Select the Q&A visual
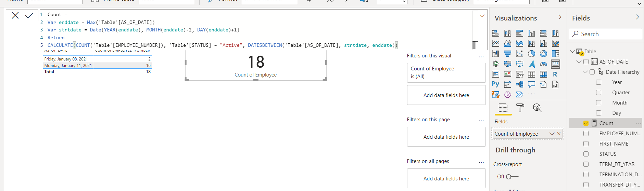644x191 pixels. pos(531,84)
